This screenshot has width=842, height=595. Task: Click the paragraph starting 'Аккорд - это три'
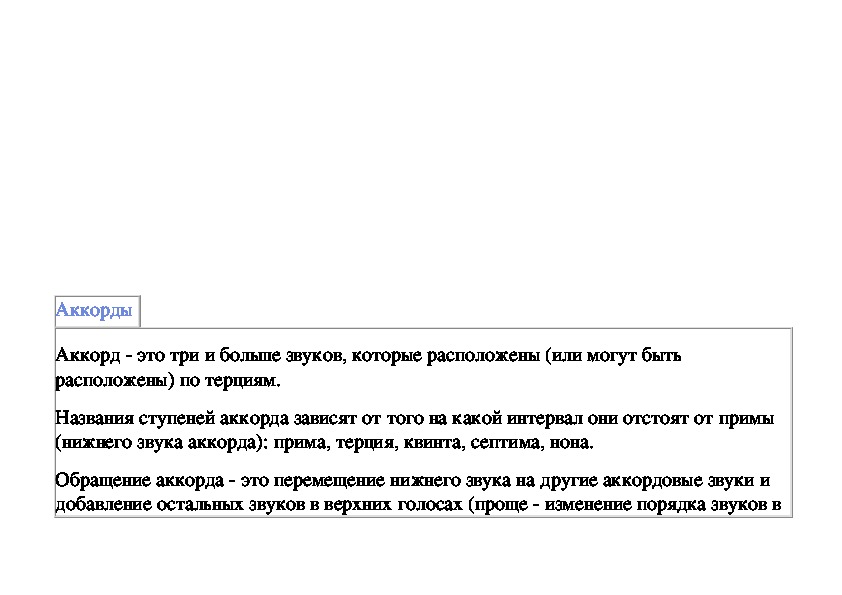pyautogui.click(x=368, y=368)
